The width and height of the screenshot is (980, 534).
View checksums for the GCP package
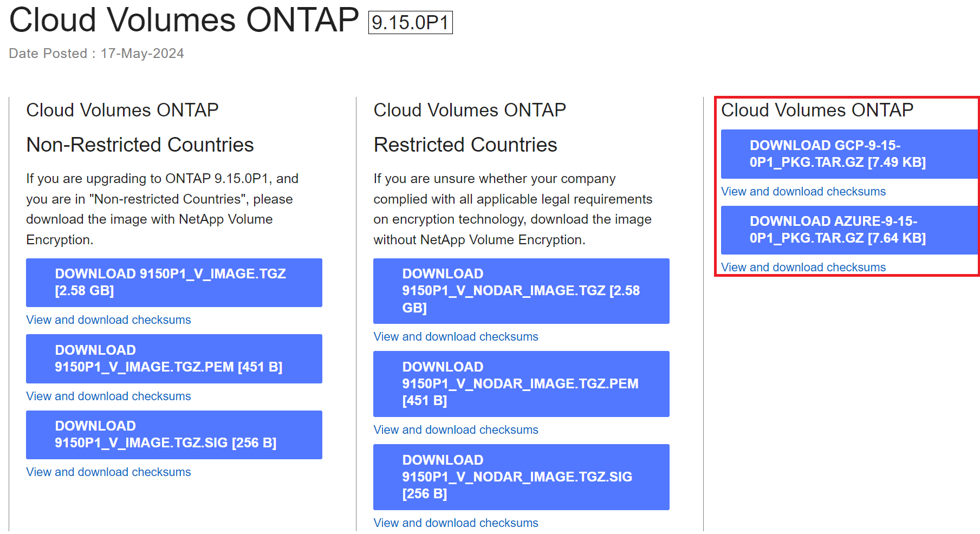tap(803, 191)
